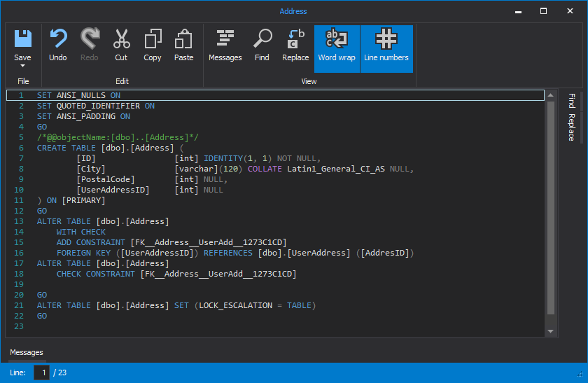Click the Save floppy disk icon

tap(22, 39)
